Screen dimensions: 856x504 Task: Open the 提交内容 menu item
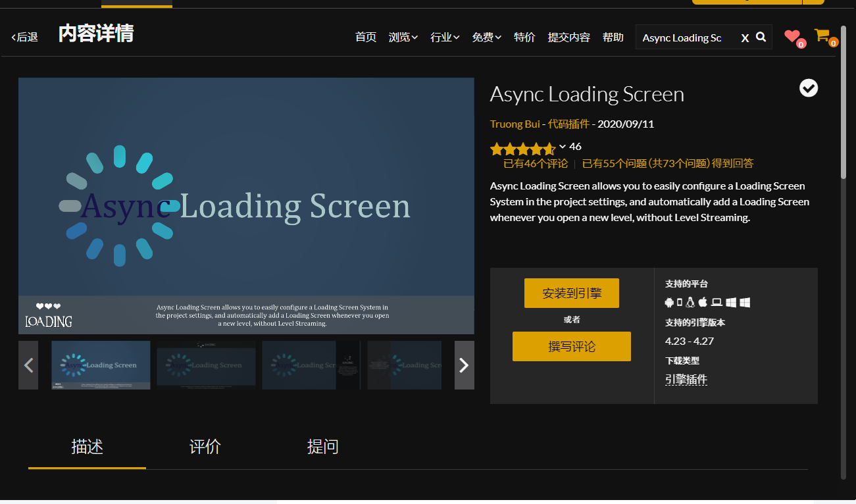[x=569, y=38]
